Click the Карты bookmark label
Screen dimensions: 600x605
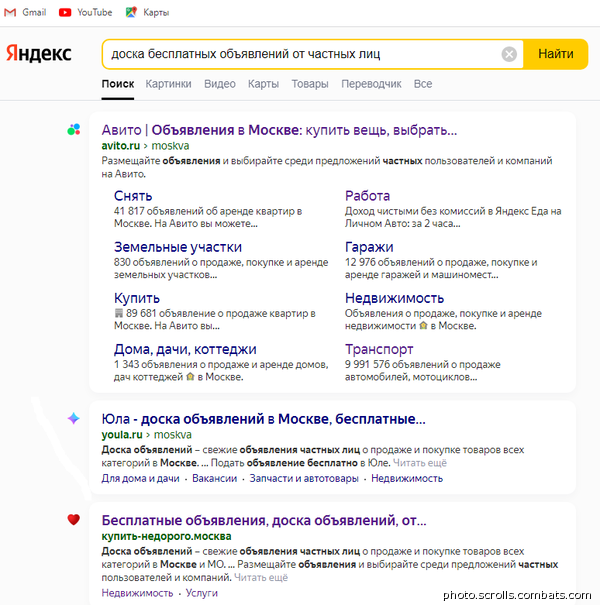156,13
